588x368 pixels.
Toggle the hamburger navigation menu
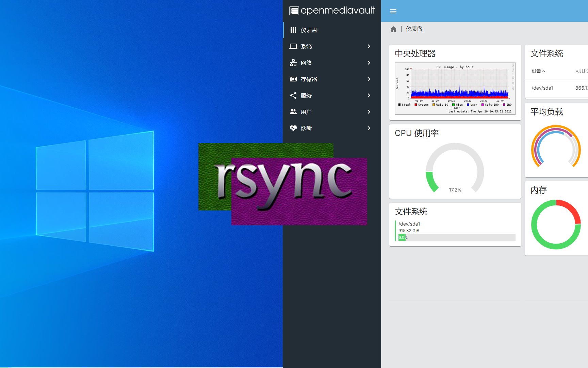tap(393, 11)
